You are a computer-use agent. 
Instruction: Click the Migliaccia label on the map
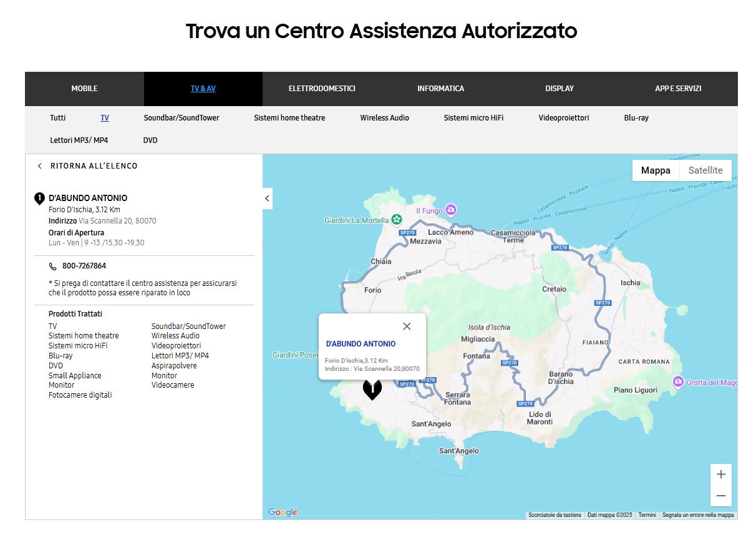(x=478, y=339)
